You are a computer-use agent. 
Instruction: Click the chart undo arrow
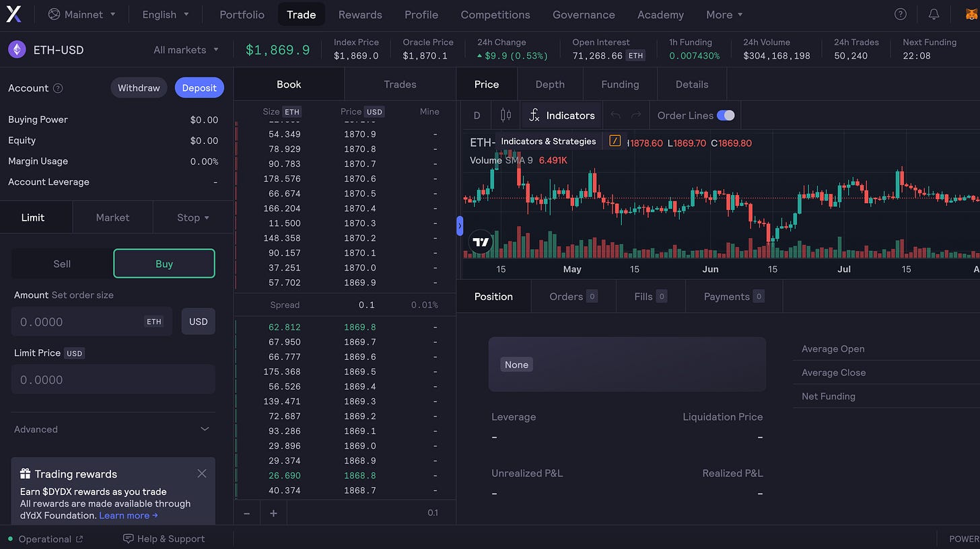615,115
